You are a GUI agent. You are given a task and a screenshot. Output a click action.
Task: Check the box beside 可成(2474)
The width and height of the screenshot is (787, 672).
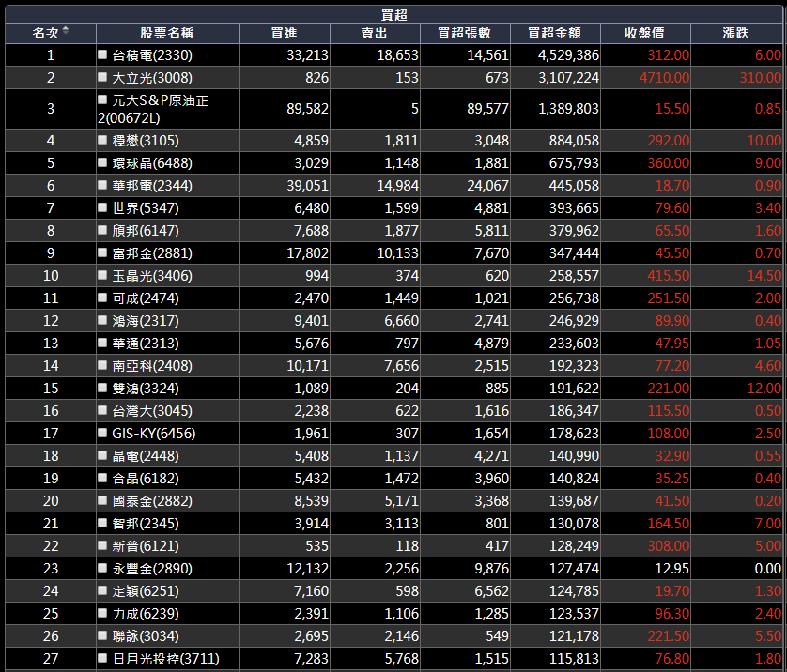102,298
